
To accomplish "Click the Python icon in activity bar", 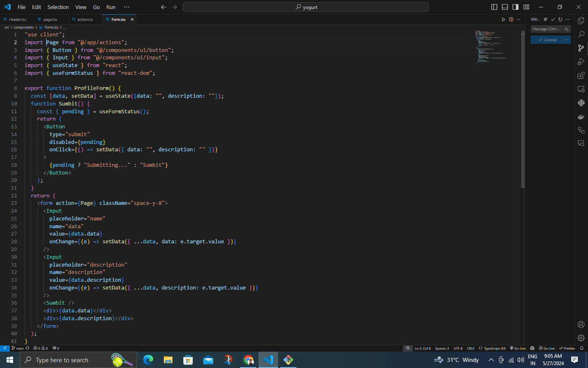I will pyautogui.click(x=581, y=103).
